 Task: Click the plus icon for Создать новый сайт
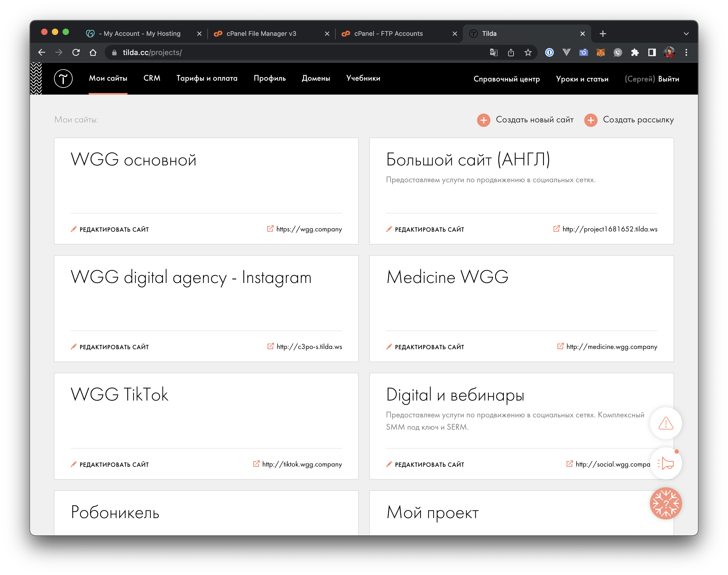483,120
